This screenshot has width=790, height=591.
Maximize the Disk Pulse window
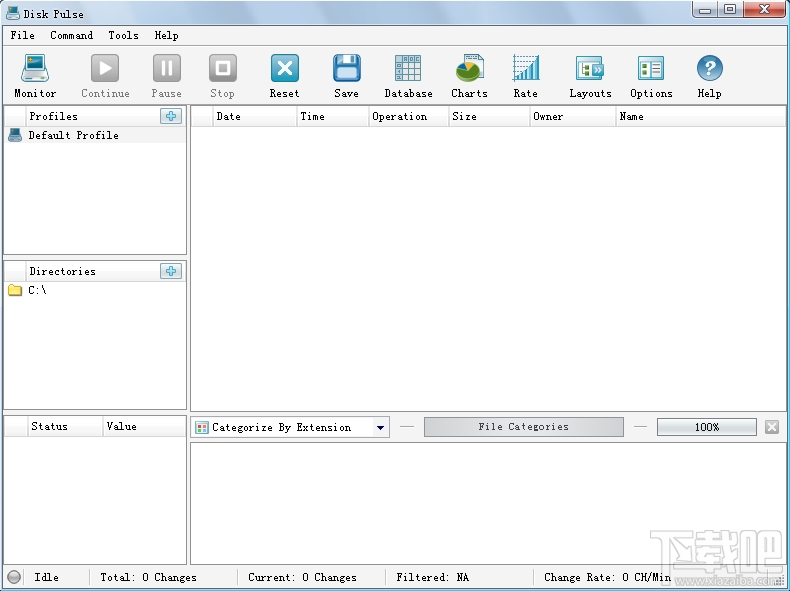pos(730,9)
